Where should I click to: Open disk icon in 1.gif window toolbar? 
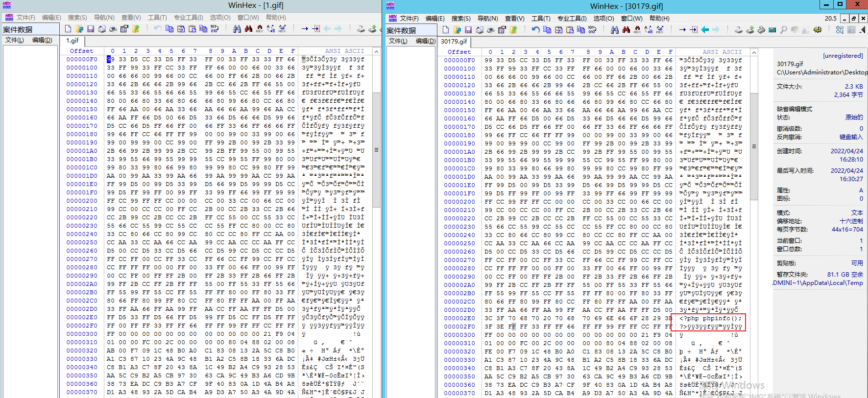click(361, 29)
